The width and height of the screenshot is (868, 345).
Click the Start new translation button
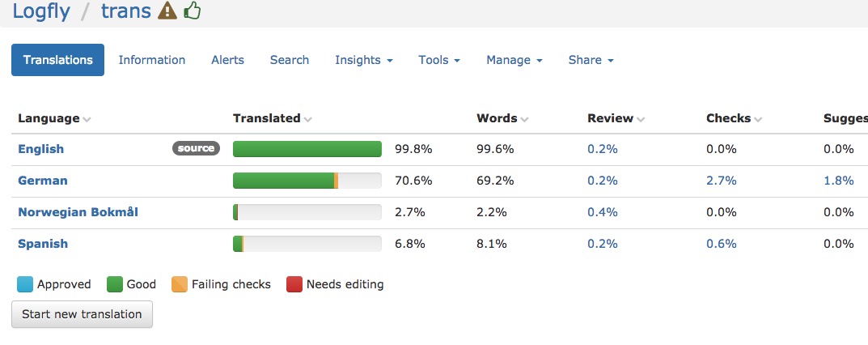[82, 314]
